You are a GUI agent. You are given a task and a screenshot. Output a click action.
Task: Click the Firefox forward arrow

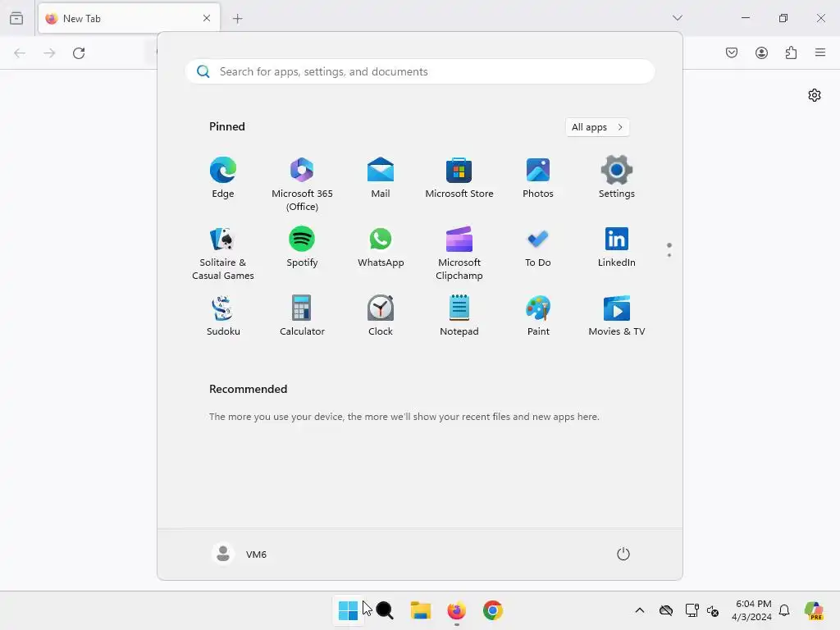tap(49, 53)
